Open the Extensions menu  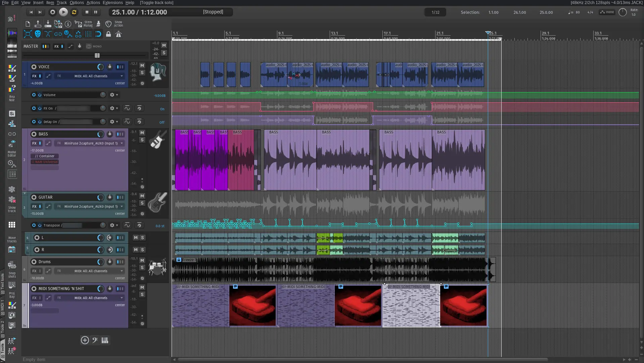point(112,3)
